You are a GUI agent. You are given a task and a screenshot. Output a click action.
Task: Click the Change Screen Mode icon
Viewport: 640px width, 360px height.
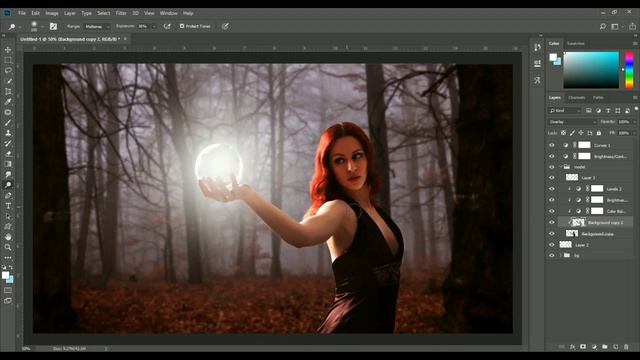8,301
